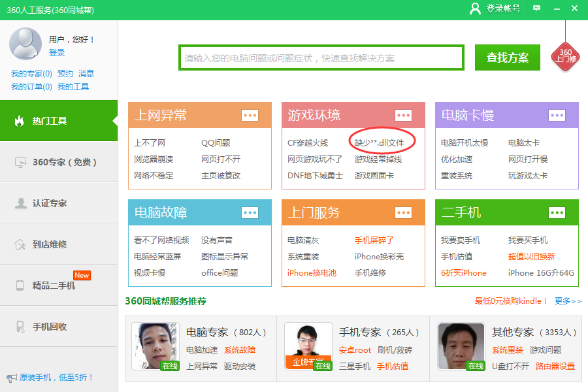The height and width of the screenshot is (392, 588).
Task: Click the 电脑专家 online avatar photo
Action: [155, 344]
